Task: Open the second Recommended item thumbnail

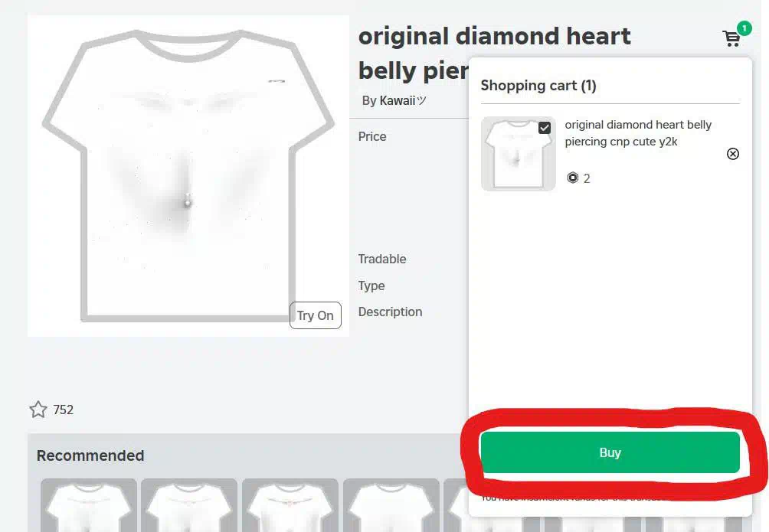Action: pos(189,505)
